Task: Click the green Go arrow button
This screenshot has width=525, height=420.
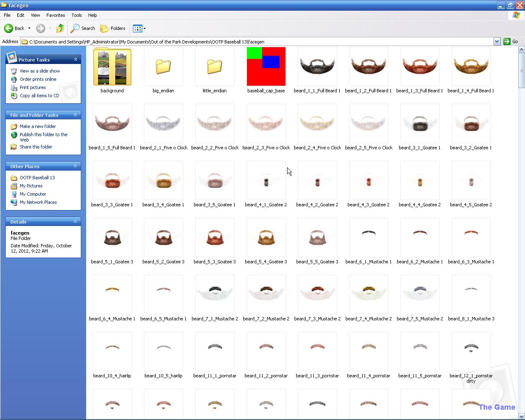Action: 507,41
